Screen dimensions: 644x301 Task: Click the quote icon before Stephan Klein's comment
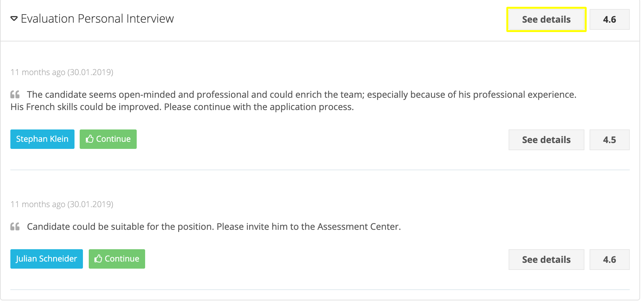[15, 95]
